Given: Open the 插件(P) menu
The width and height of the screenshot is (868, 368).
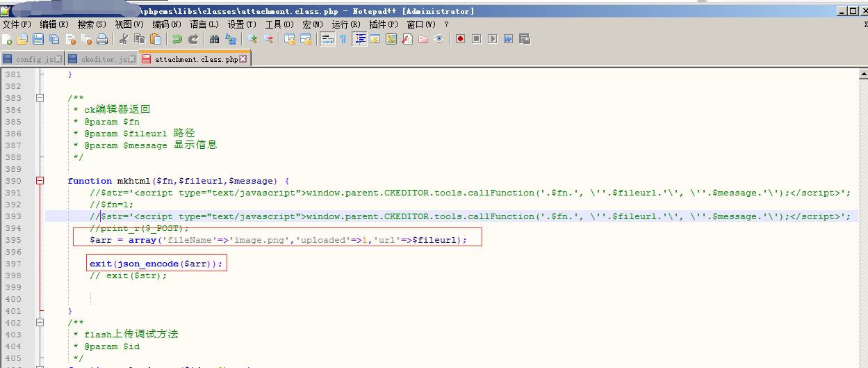Looking at the screenshot, I should click(384, 24).
